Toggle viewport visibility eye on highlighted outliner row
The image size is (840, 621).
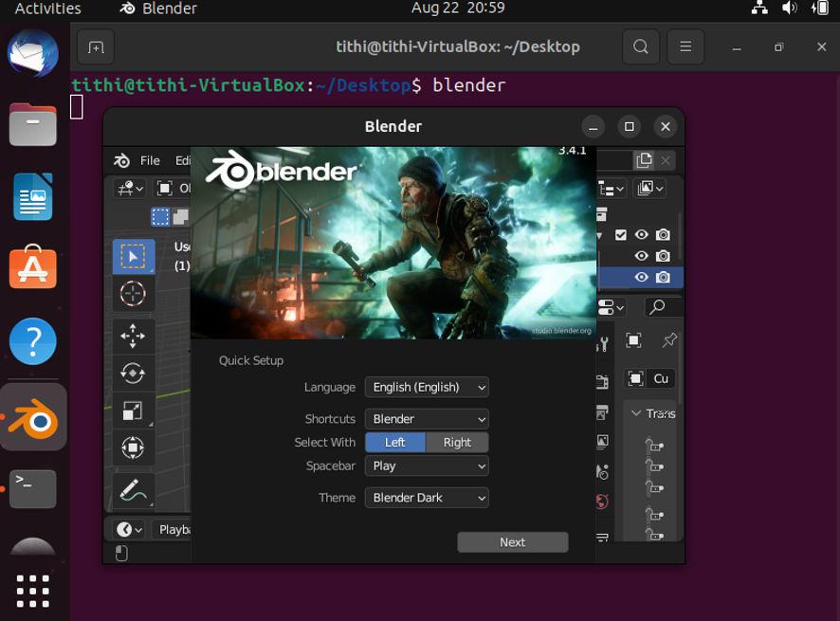point(641,277)
